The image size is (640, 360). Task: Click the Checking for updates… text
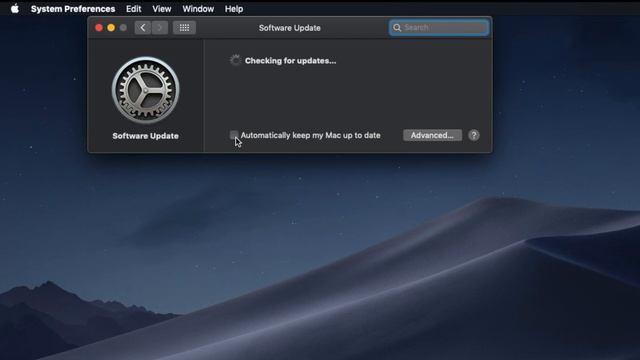click(x=290, y=61)
